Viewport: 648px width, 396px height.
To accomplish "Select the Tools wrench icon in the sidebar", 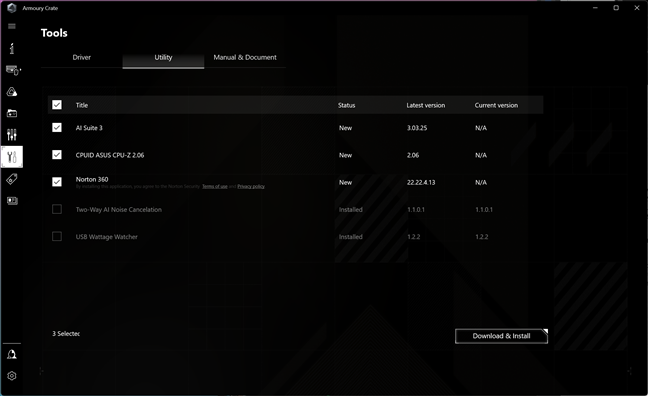I will 12,157.
